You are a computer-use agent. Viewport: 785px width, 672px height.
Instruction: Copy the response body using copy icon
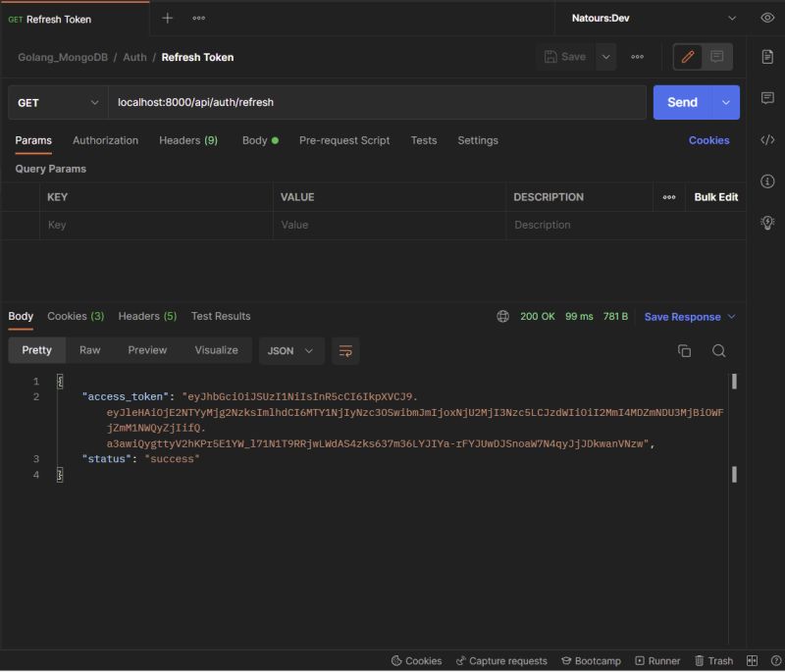coord(684,350)
